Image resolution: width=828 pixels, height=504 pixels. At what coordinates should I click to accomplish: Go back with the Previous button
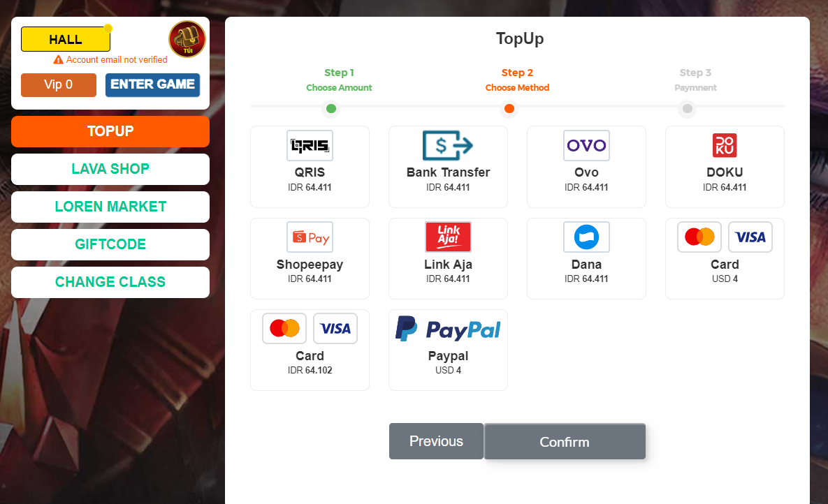pyautogui.click(x=436, y=441)
